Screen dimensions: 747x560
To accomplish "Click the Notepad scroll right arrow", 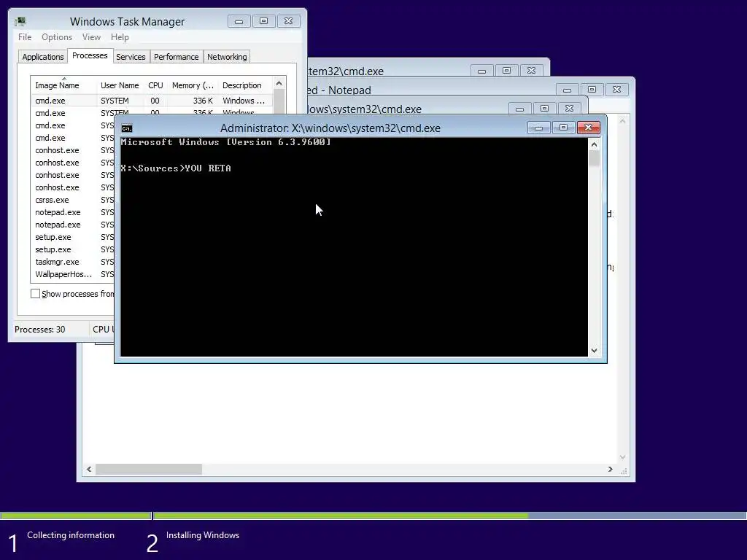I will 611,469.
